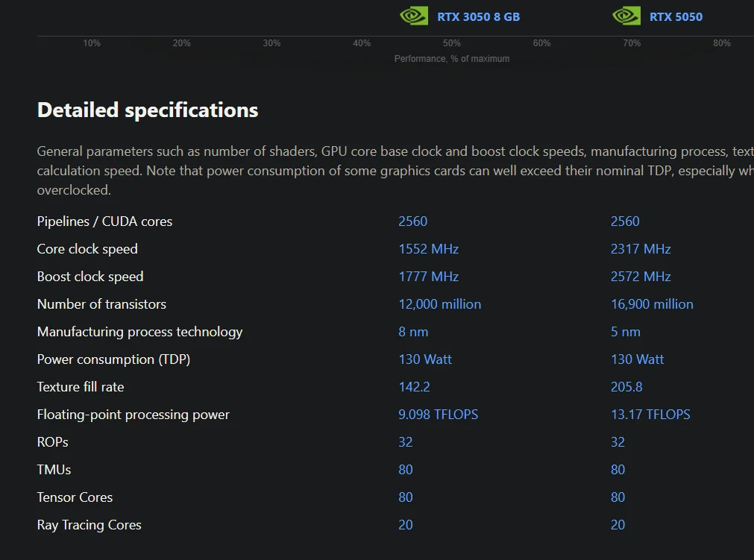754x560 pixels.
Task: Click the 2317 MHz core clock value
Action: point(641,249)
